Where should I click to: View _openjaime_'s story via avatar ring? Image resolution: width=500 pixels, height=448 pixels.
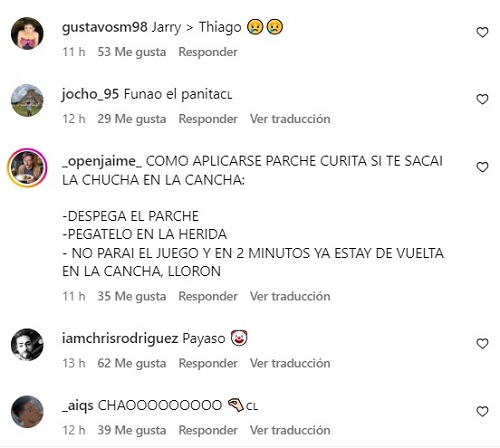27,168
